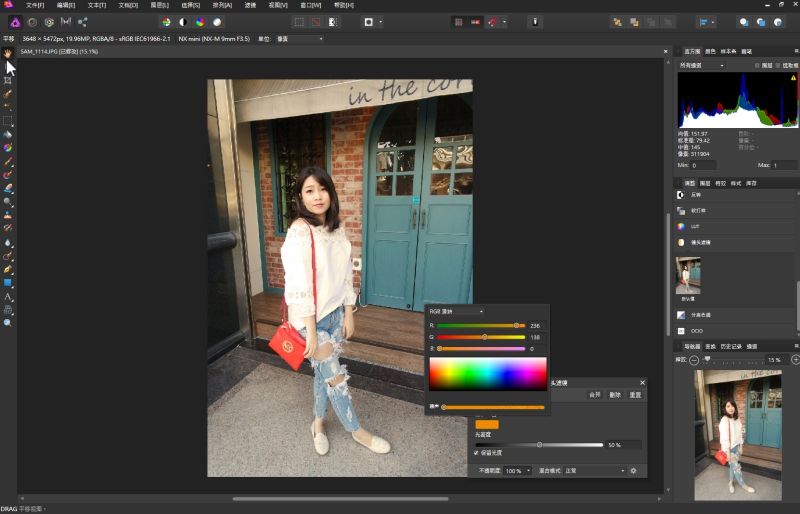800x514 pixels.
Task: Click the Auto White Balance icon
Action: click(217, 21)
